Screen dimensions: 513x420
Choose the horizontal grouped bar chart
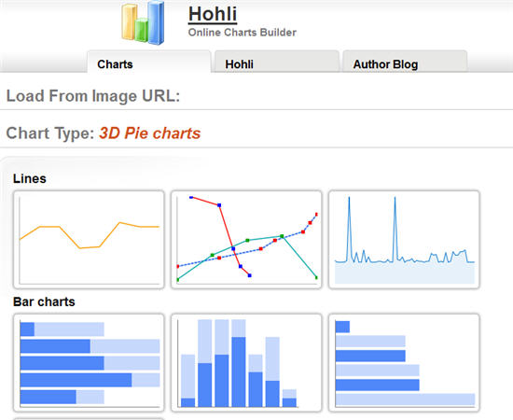click(x=404, y=362)
